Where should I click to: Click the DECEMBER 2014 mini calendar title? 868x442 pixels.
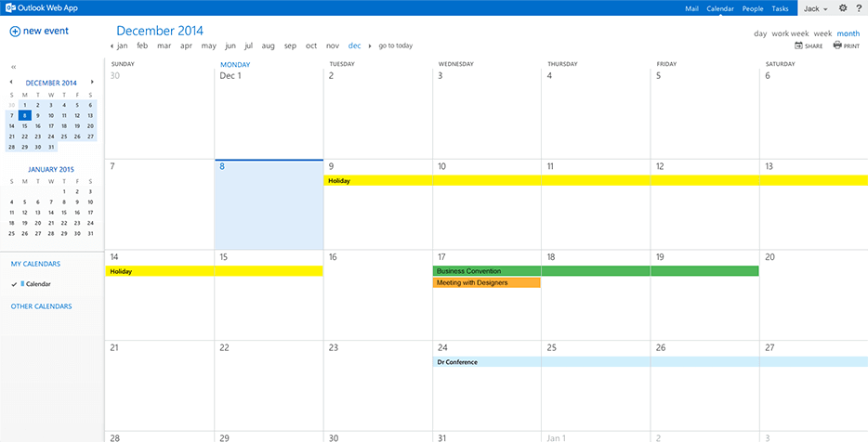[51, 83]
